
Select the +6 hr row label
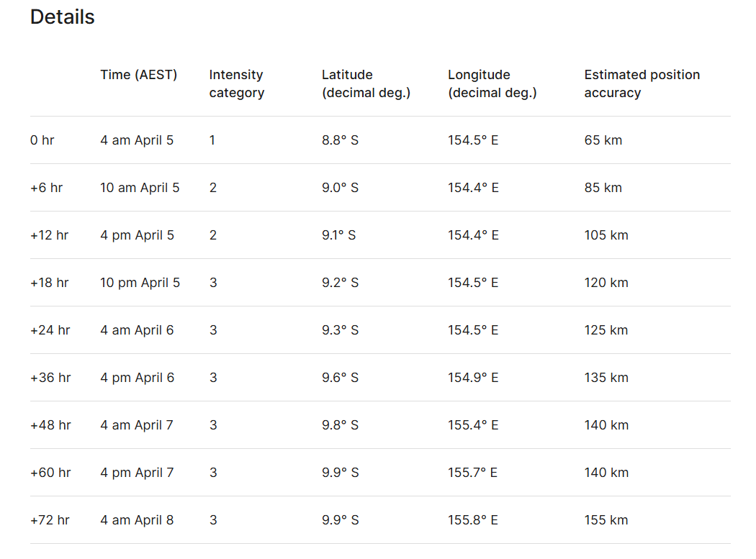tap(46, 188)
